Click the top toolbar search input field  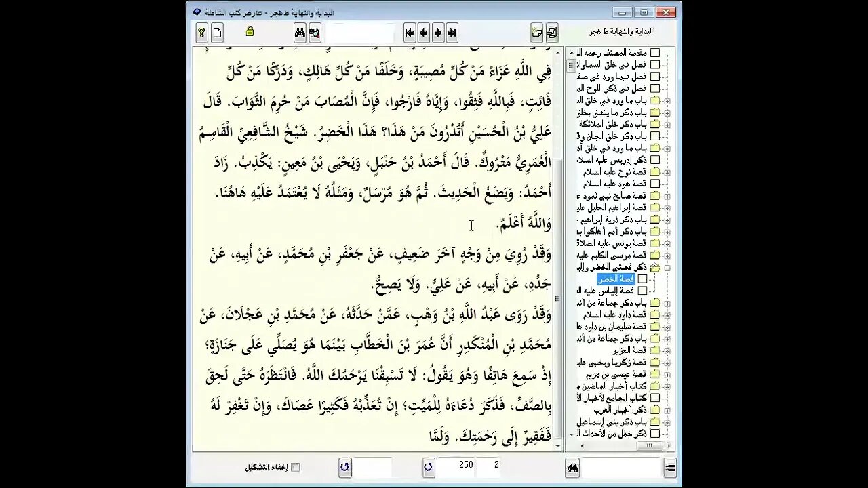[x=359, y=33]
